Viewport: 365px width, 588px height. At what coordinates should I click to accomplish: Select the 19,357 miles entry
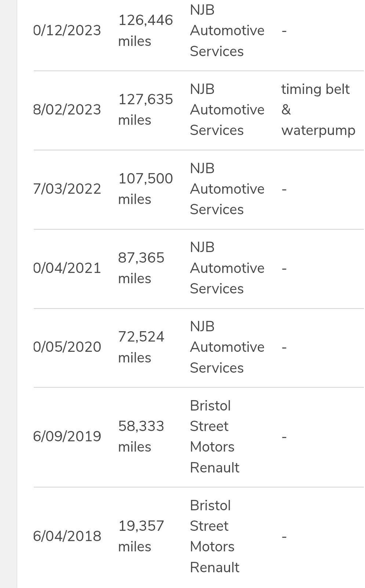[x=141, y=536]
